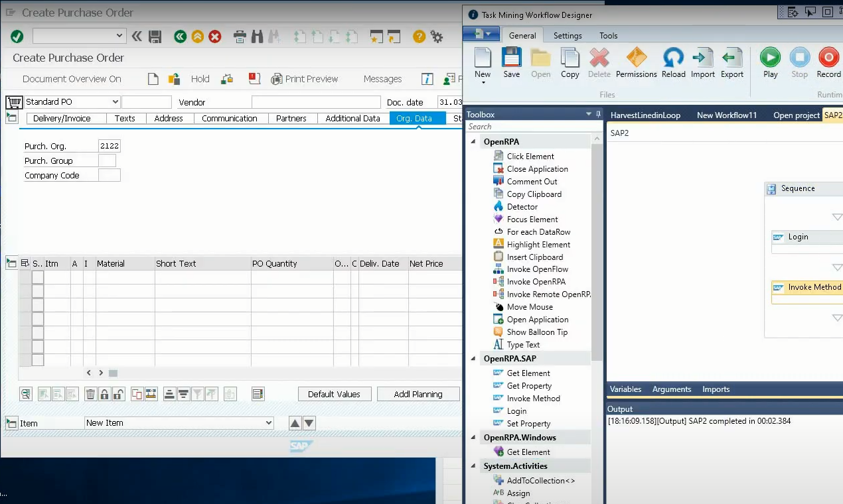Click Document Overview On

click(x=72, y=79)
